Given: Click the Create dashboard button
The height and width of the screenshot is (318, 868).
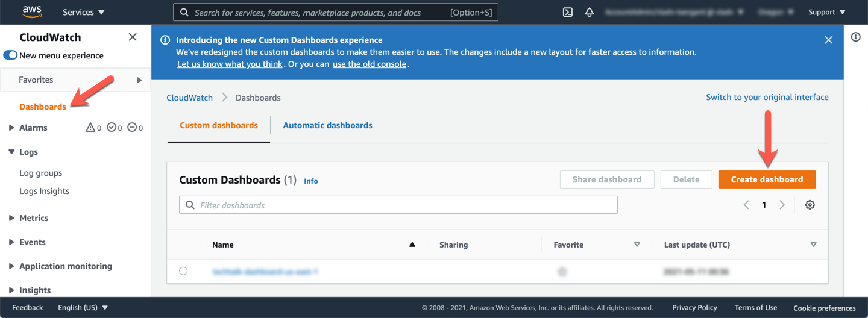Looking at the screenshot, I should pos(767,179).
